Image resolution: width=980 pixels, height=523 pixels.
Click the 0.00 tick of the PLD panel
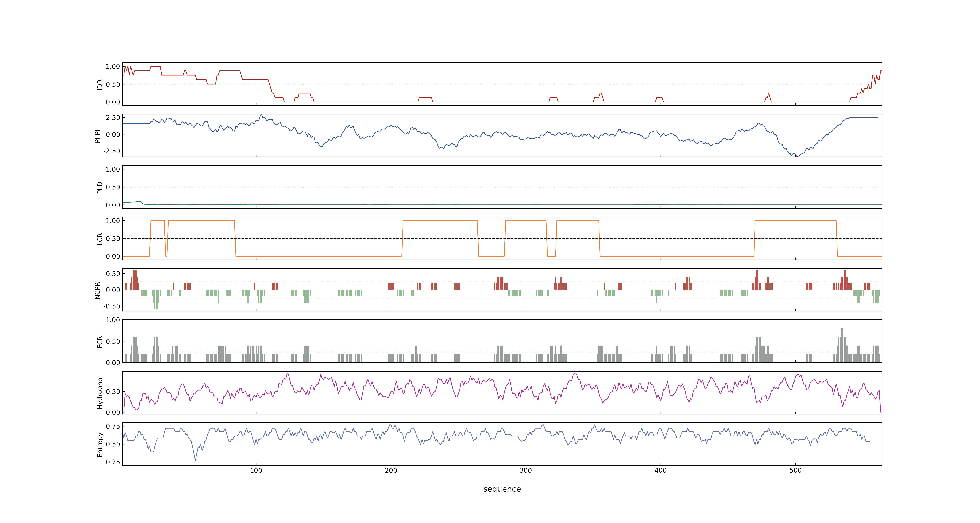[x=113, y=205]
